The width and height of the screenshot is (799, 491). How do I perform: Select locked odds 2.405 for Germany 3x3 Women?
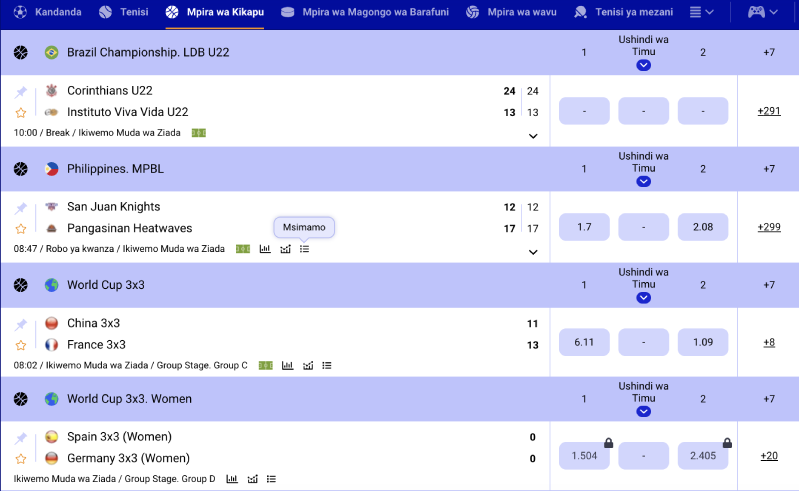[x=703, y=456]
